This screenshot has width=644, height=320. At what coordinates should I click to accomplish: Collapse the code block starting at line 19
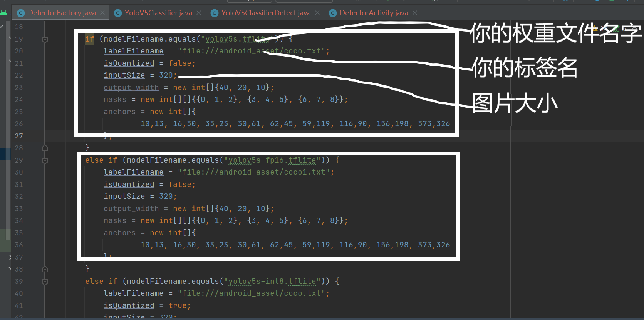(x=45, y=40)
